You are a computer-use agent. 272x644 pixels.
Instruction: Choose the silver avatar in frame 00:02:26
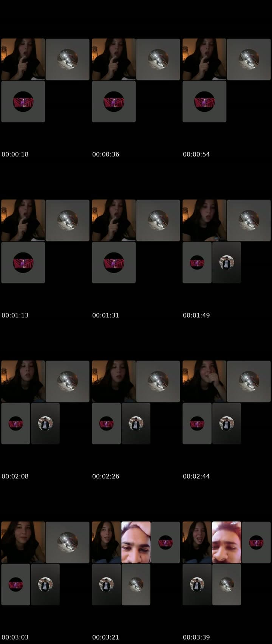tap(158, 381)
